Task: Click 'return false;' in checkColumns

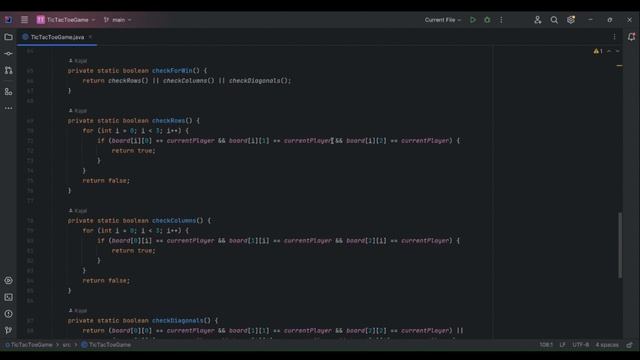Action: [x=106, y=281]
